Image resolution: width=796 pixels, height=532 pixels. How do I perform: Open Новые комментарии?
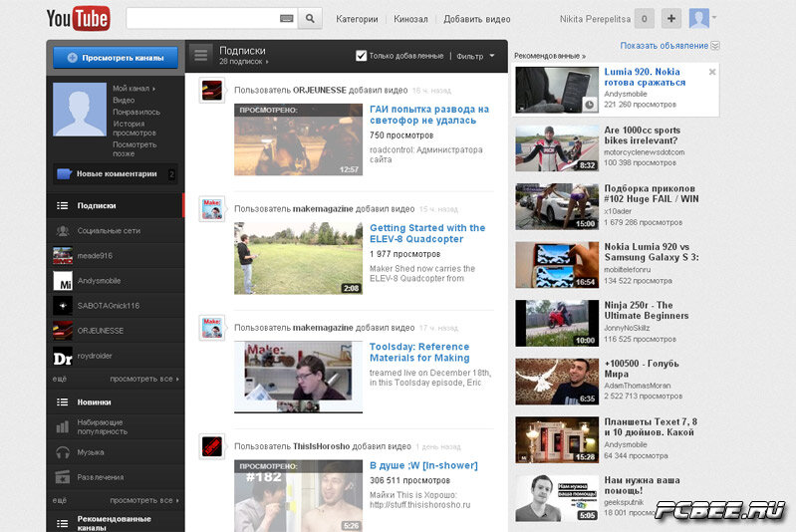[116, 173]
